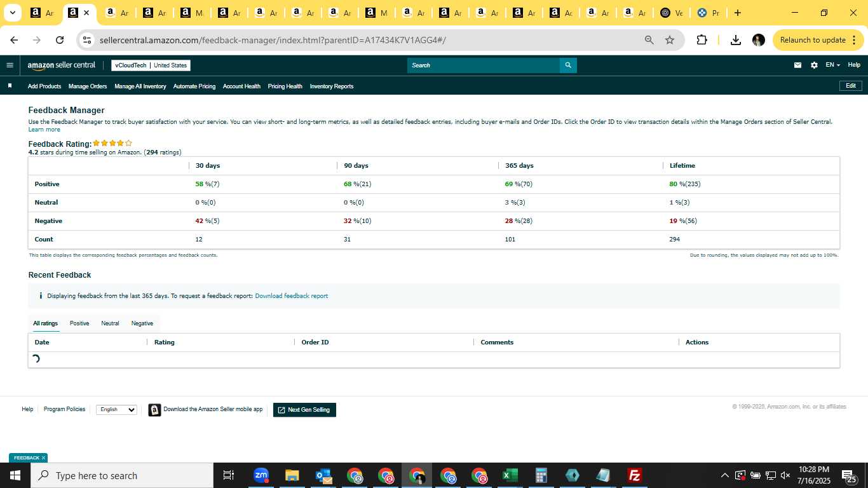Dismiss the FEEDBACK tag with its X

click(x=43, y=457)
